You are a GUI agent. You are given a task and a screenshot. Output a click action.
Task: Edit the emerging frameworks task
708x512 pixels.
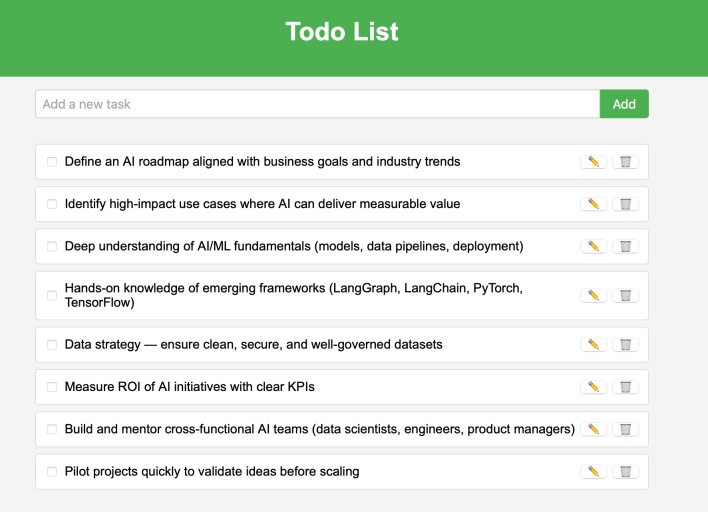[593, 295]
